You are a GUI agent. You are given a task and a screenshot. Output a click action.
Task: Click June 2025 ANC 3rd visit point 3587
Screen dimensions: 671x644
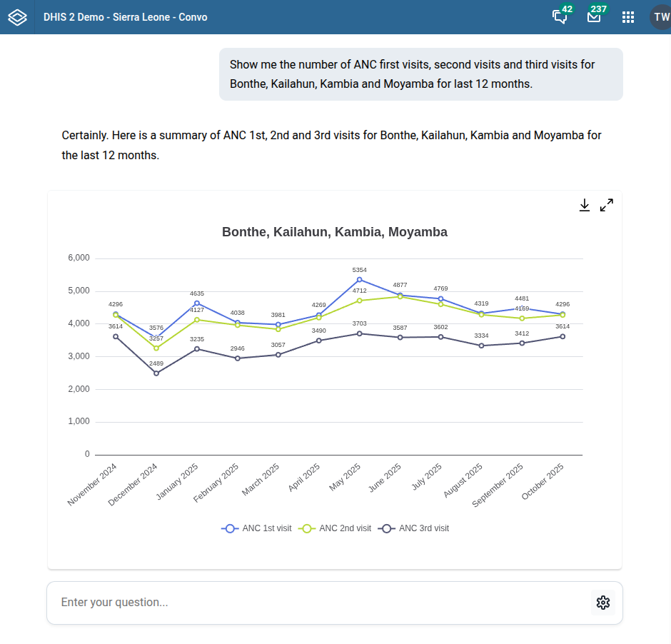point(400,337)
